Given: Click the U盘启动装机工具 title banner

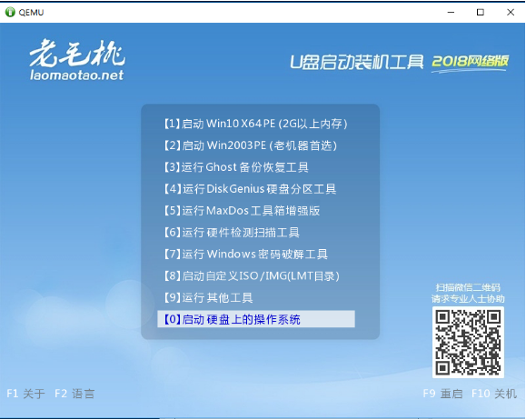Looking at the screenshot, I should point(357,62).
